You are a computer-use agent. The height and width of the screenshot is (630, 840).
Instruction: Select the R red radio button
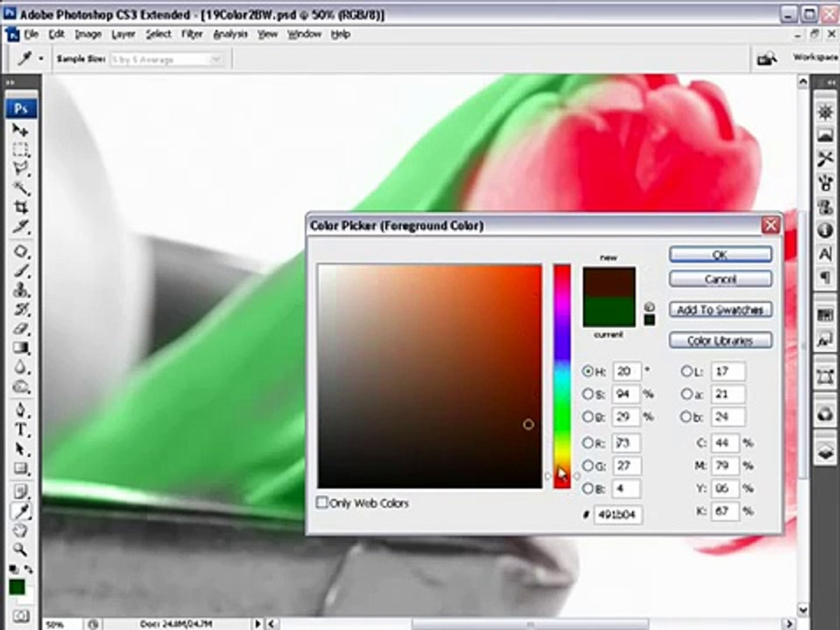coord(587,443)
